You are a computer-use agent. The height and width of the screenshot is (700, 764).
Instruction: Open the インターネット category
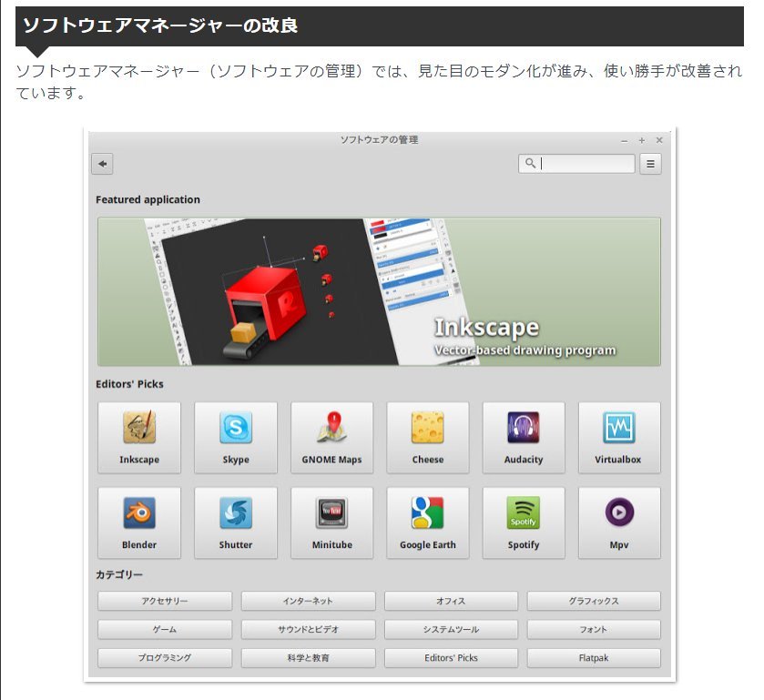tap(308, 602)
